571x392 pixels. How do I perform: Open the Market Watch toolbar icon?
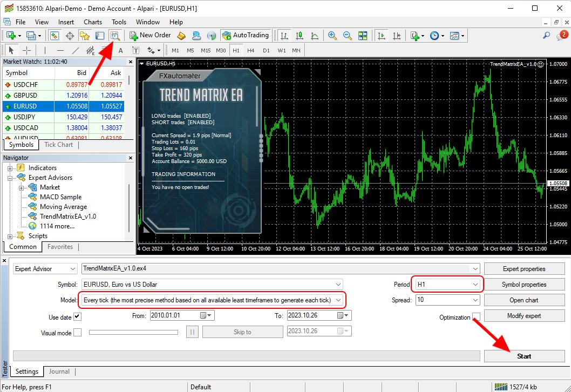coord(55,35)
